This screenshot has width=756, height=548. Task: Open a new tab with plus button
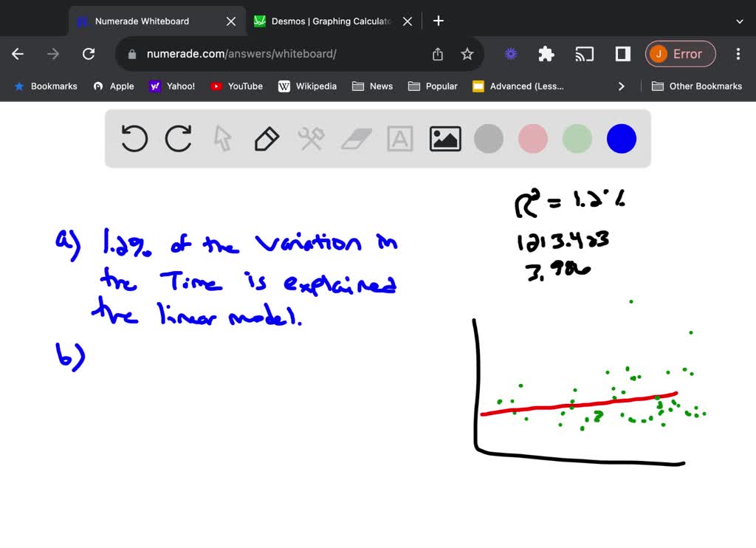click(x=439, y=21)
